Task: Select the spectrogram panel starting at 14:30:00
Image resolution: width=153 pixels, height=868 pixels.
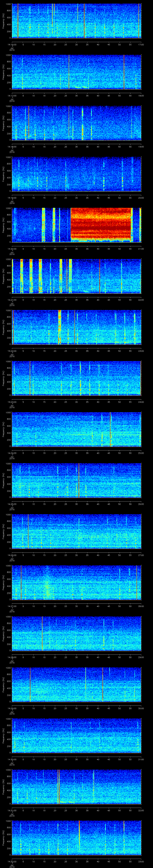Action: 76,736
